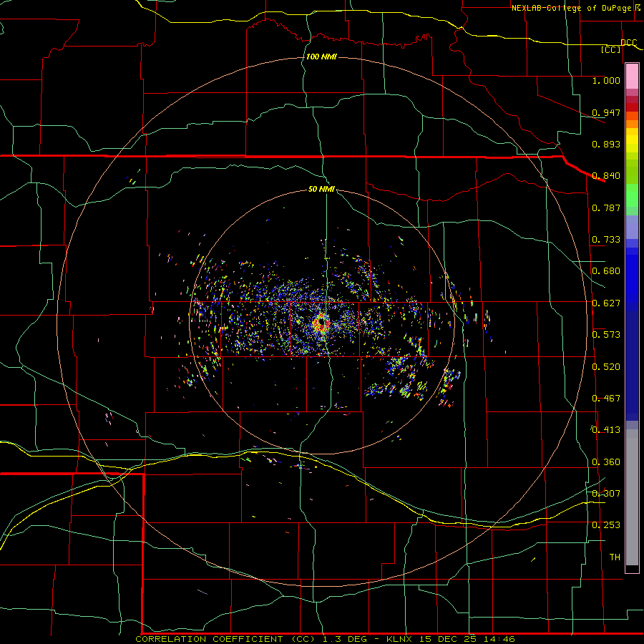Click the 0.307 color scale value

click(x=606, y=494)
